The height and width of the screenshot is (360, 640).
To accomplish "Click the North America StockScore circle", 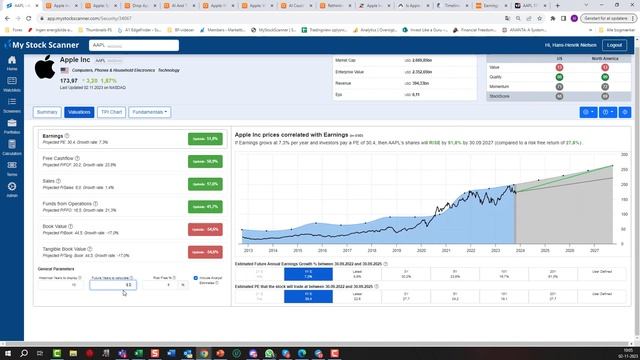I will point(605,96).
